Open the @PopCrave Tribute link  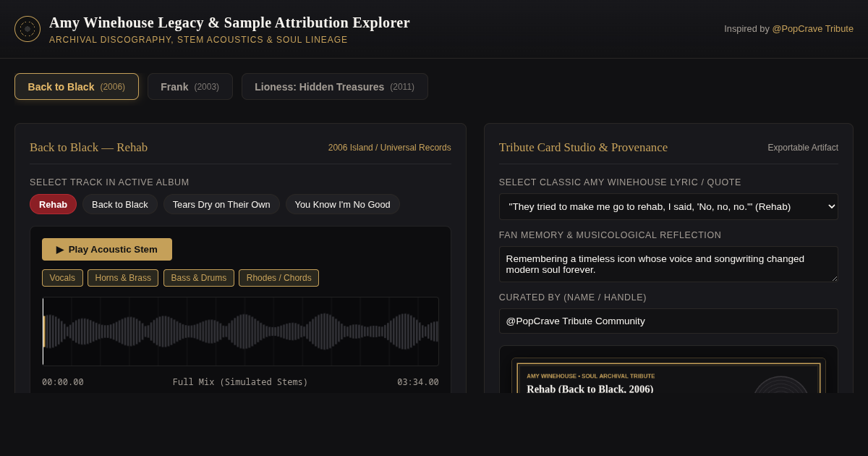point(812,29)
